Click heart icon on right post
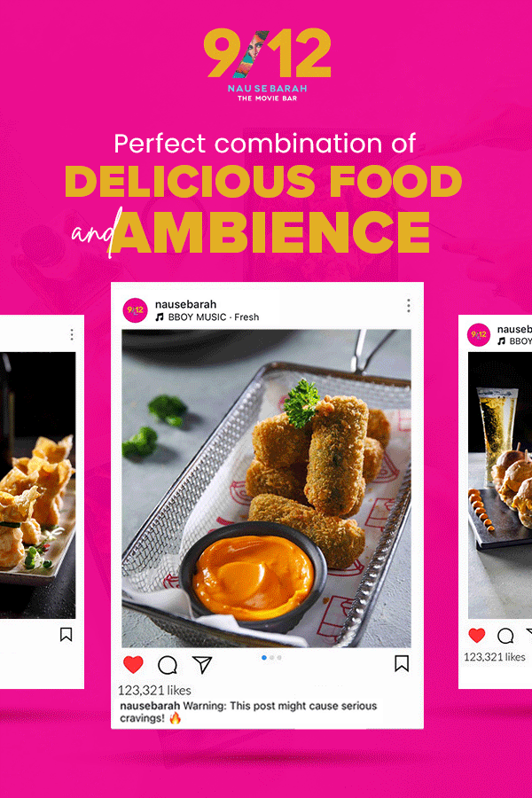The width and height of the screenshot is (532, 798). pyautogui.click(x=477, y=635)
